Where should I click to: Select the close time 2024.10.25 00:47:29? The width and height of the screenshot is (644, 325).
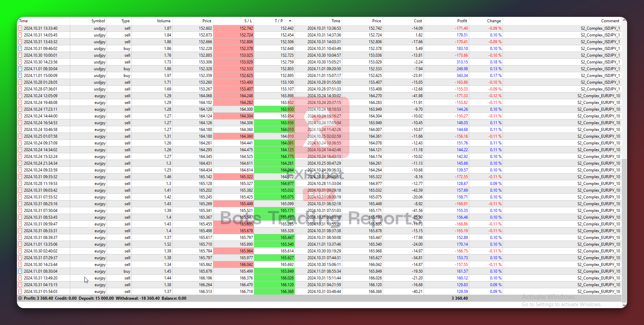pyautogui.click(x=324, y=163)
